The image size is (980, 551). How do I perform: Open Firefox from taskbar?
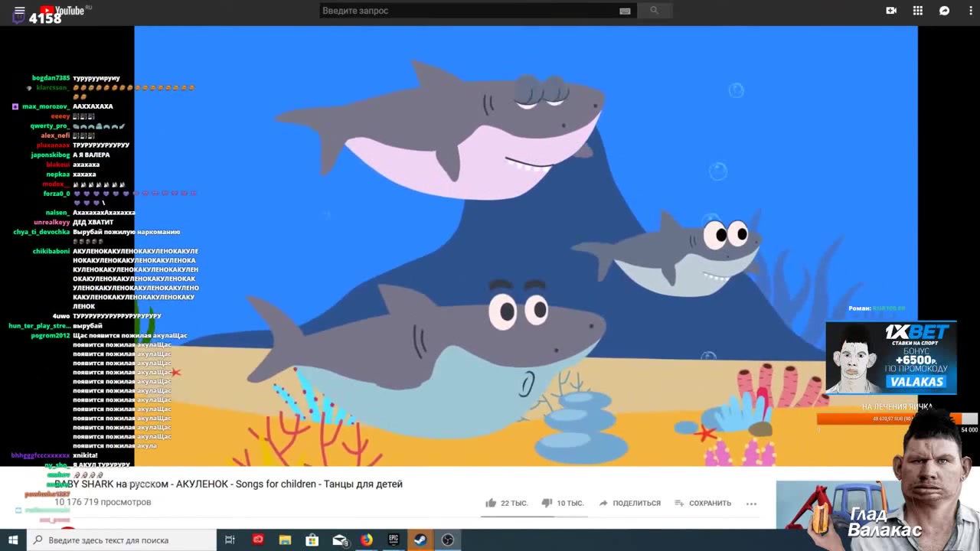point(367,540)
